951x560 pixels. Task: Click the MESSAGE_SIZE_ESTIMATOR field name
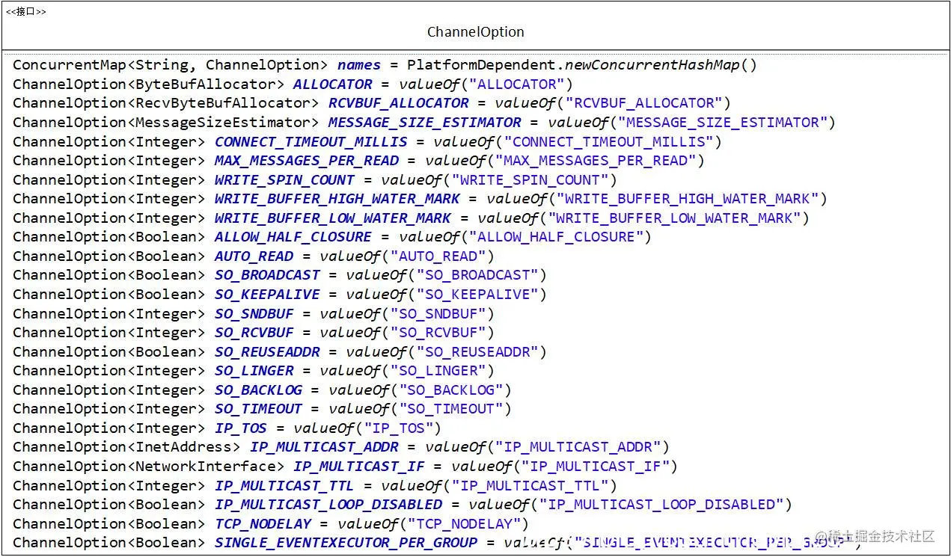tap(424, 122)
